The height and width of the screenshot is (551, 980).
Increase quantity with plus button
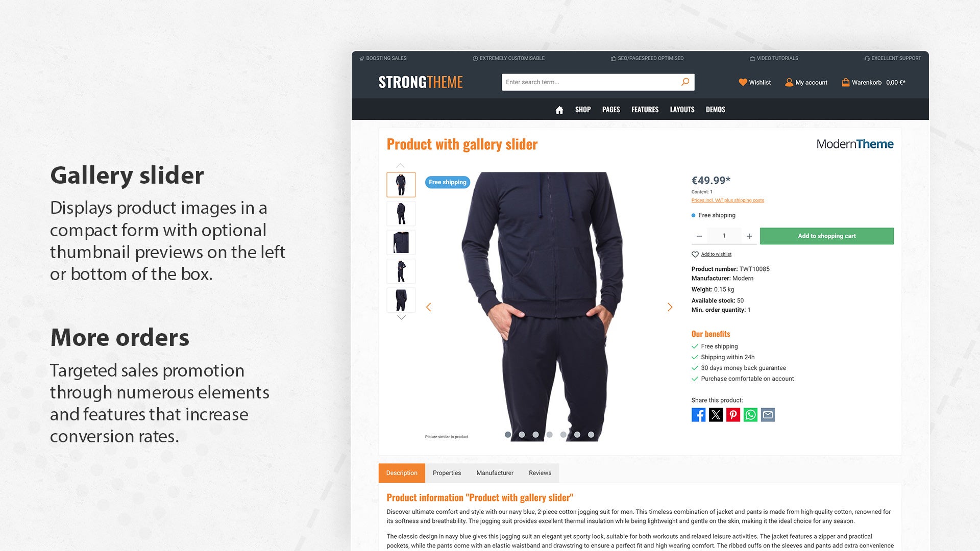(x=749, y=236)
